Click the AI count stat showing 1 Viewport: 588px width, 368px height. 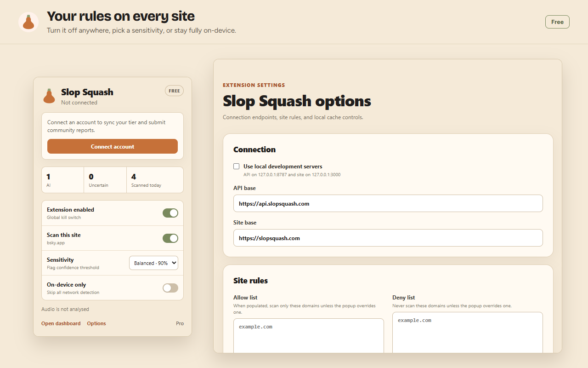point(62,180)
